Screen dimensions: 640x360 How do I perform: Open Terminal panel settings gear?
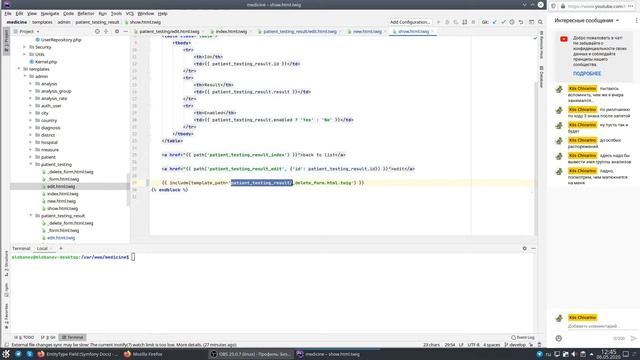coord(524,248)
